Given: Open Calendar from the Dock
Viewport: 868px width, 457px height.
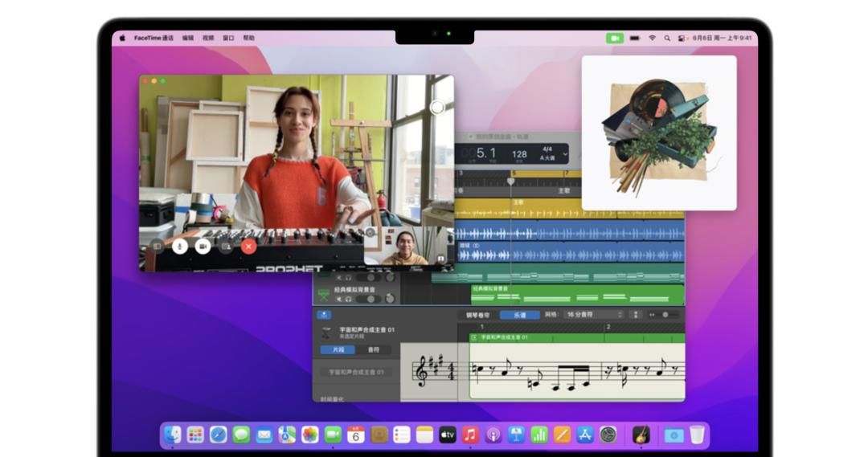Looking at the screenshot, I should (x=356, y=435).
